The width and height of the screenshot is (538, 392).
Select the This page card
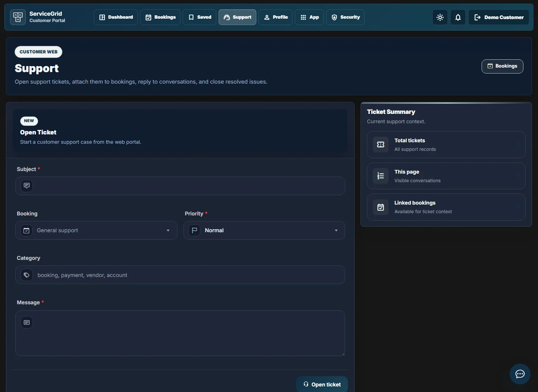click(x=446, y=176)
